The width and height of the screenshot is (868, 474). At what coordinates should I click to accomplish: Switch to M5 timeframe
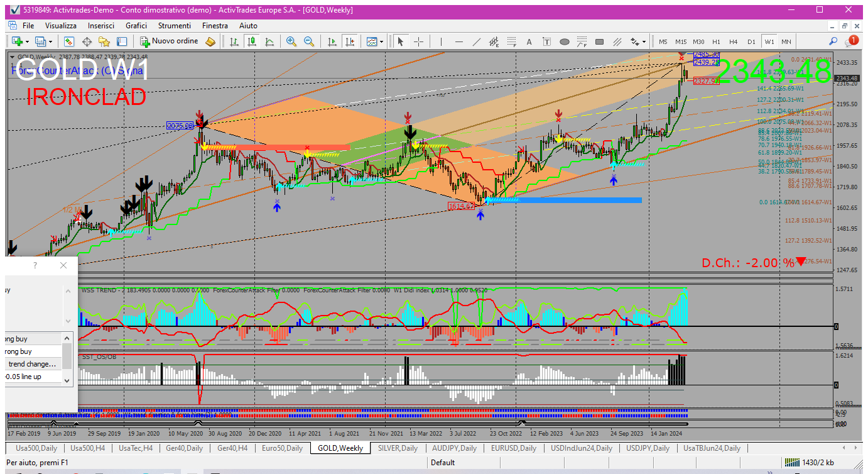pyautogui.click(x=663, y=41)
